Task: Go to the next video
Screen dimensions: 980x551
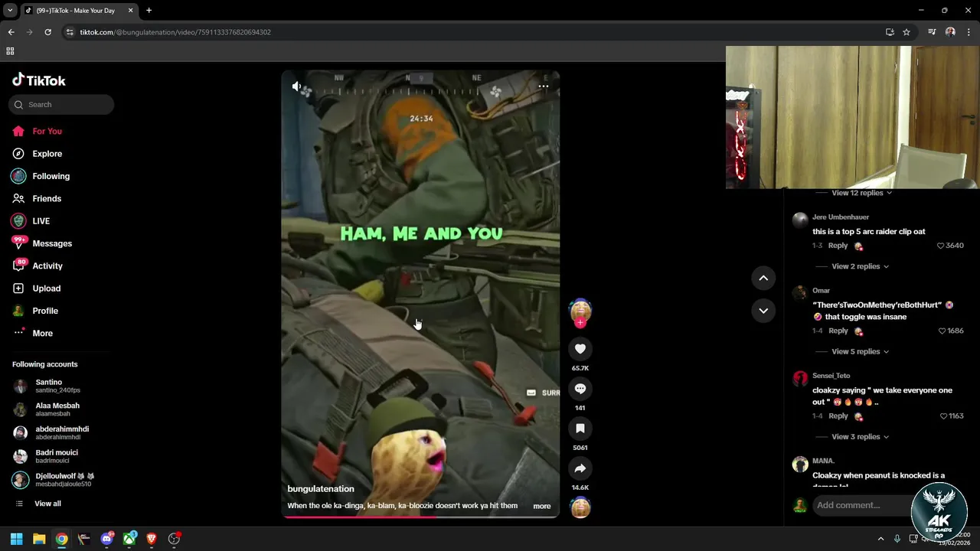Action: 763,311
